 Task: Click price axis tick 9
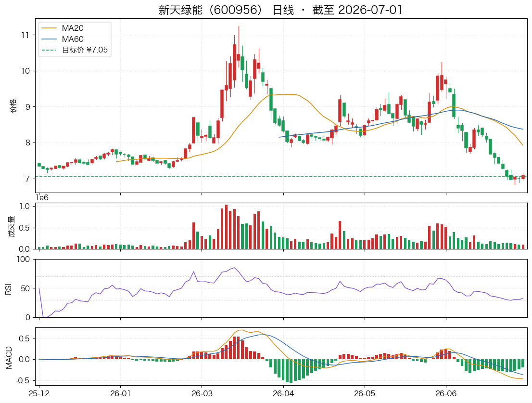[28, 107]
